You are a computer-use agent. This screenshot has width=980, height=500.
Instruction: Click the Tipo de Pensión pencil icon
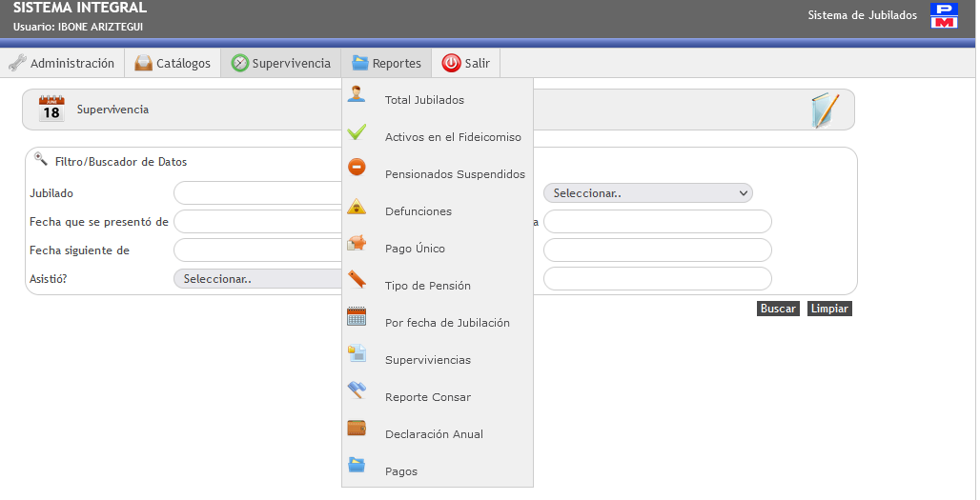(x=357, y=280)
